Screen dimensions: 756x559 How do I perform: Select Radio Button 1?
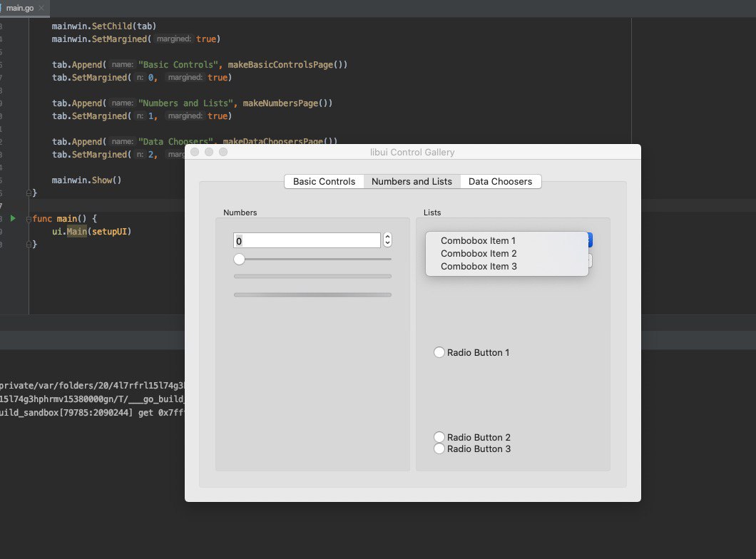pos(471,353)
